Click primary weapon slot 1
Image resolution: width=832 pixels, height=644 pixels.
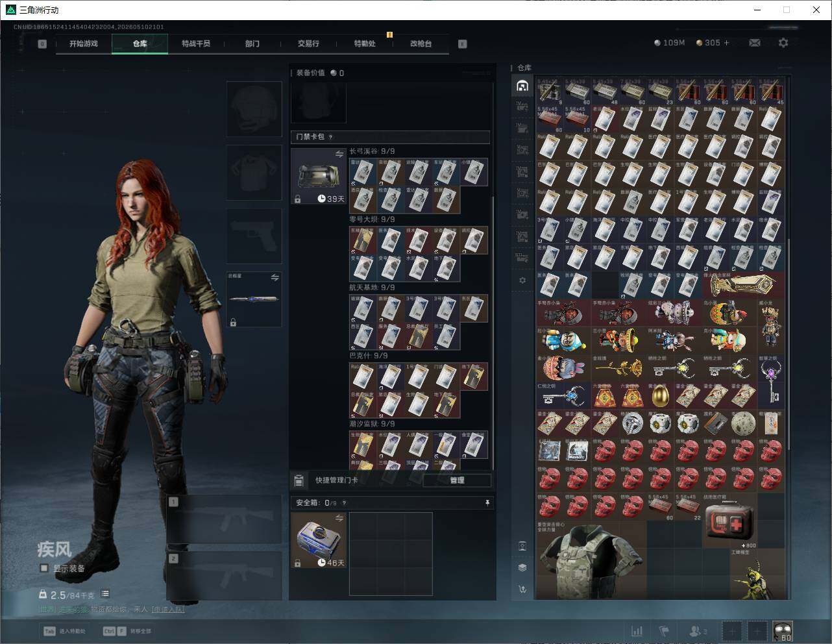[225, 519]
